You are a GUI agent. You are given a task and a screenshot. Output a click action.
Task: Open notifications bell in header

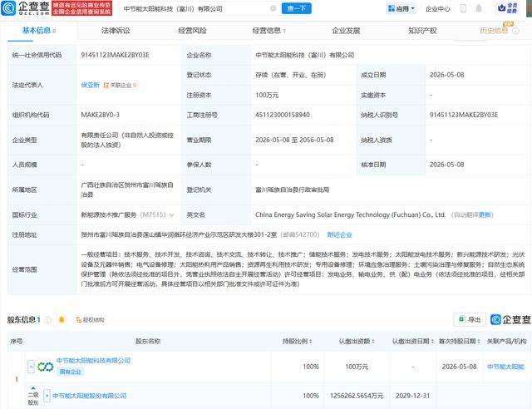point(479,8)
